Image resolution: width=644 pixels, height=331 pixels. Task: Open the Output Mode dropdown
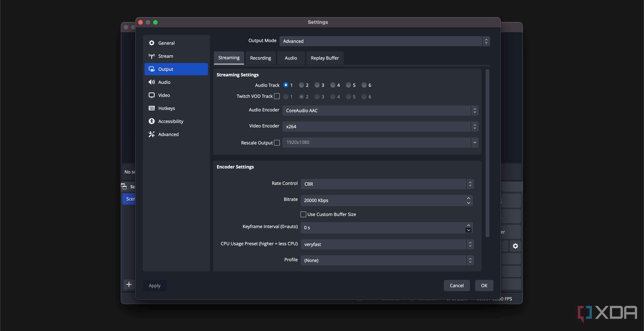384,41
